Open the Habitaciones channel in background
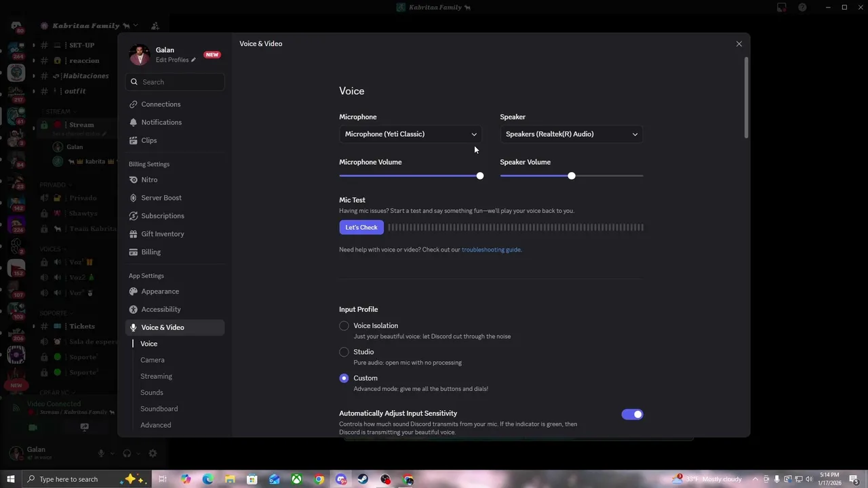Screen dimensions: 868x488 tap(85, 76)
